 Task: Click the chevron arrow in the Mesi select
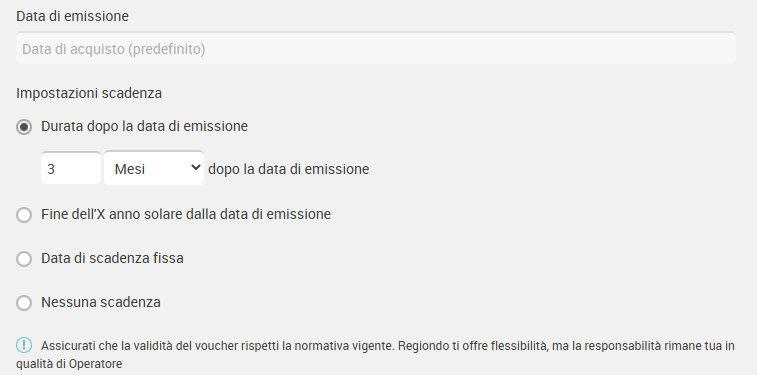tap(195, 167)
